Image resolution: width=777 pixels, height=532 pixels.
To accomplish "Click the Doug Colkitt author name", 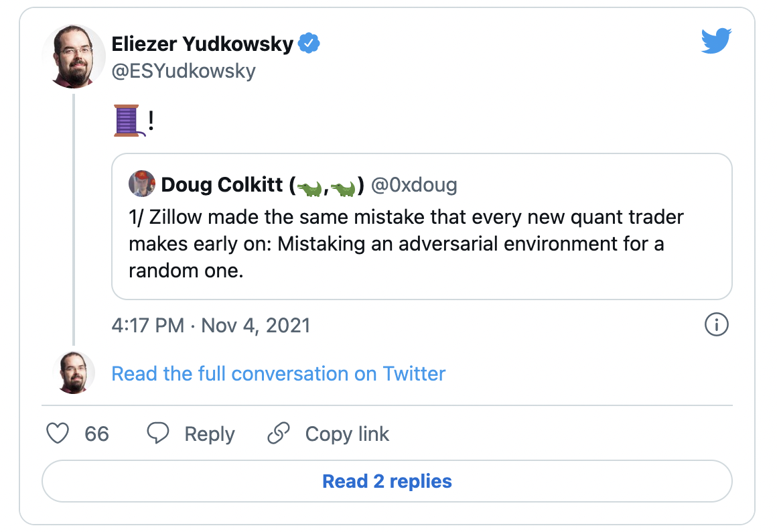I will pos(222,184).
